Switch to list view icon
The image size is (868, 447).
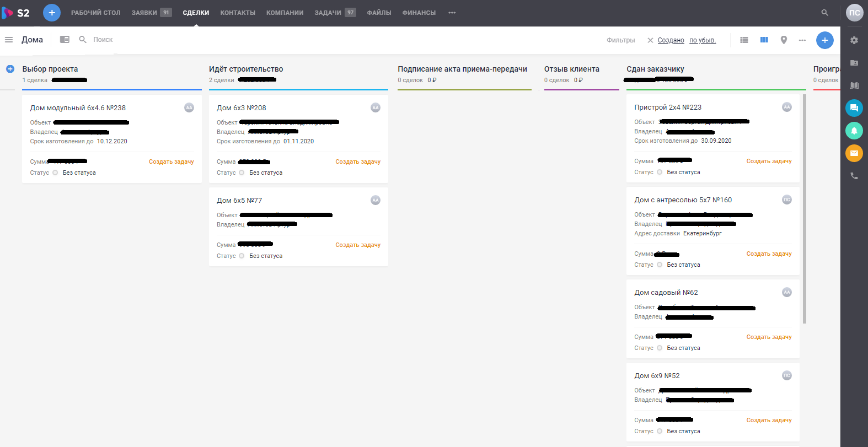744,40
